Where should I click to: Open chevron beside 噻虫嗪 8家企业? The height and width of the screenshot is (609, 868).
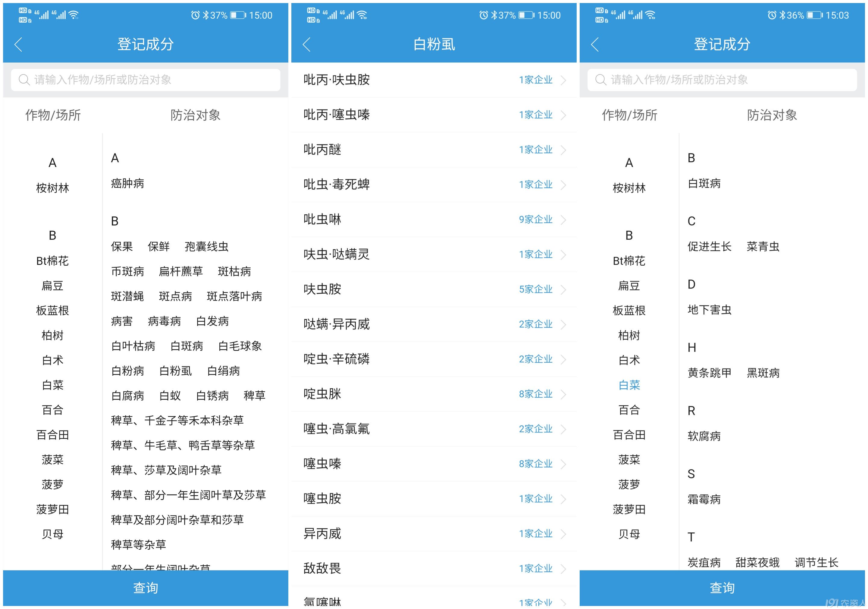(563, 464)
